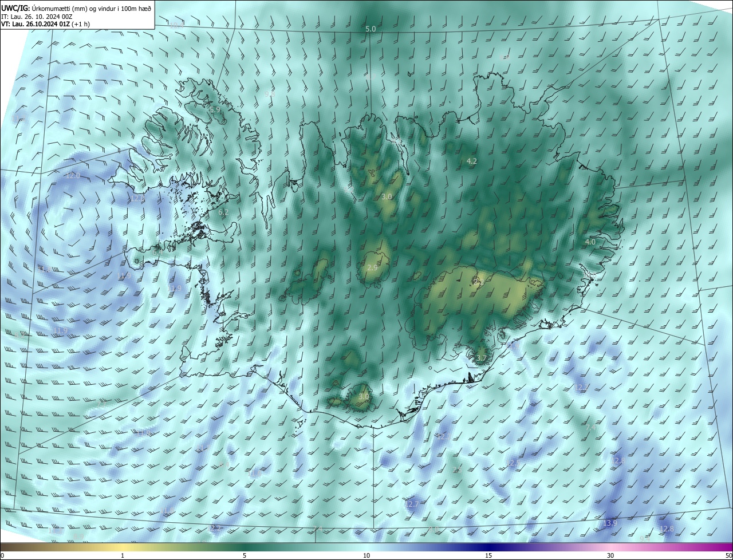This screenshot has width=733, height=560.
Task: Click the '6.2' value on the map
Action: pos(224,212)
